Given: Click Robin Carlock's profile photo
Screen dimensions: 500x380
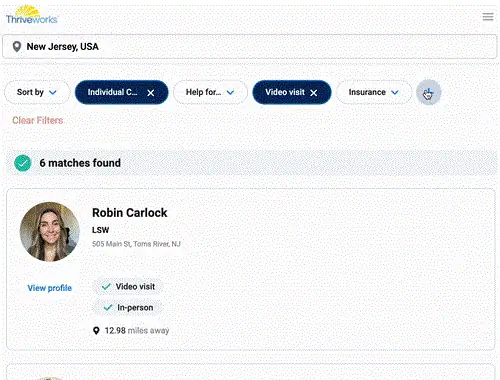Looking at the screenshot, I should coord(50,232).
